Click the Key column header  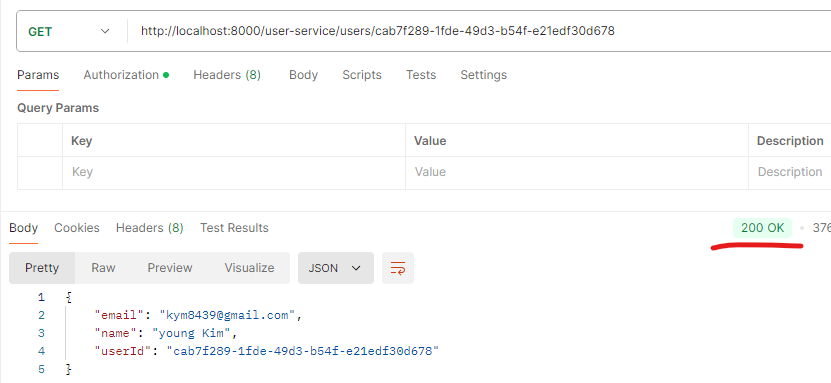[x=82, y=141]
